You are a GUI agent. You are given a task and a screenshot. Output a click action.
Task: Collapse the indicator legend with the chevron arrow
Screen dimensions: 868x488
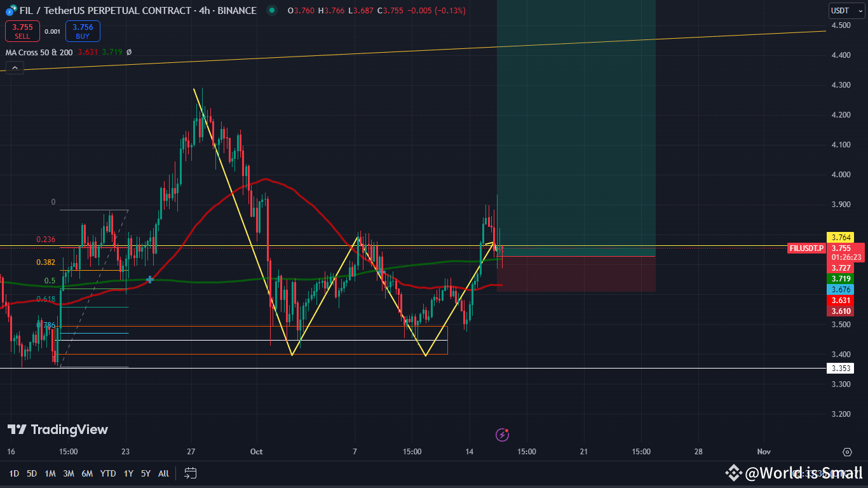14,67
